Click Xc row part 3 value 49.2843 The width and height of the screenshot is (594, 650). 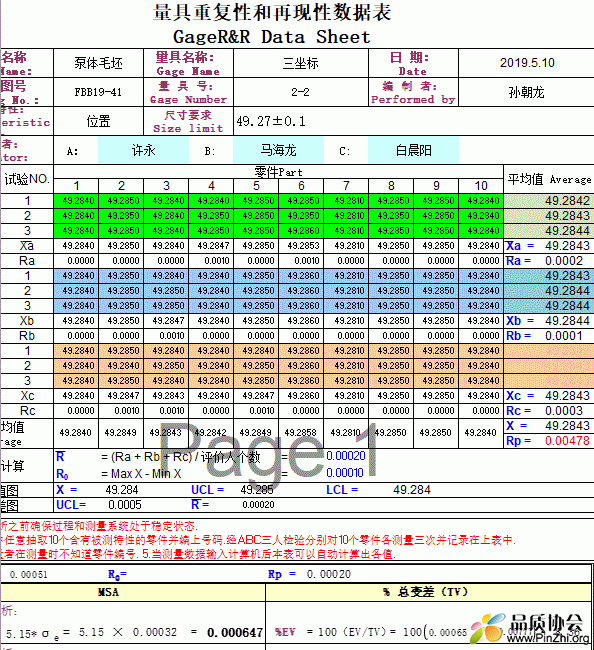(168, 395)
